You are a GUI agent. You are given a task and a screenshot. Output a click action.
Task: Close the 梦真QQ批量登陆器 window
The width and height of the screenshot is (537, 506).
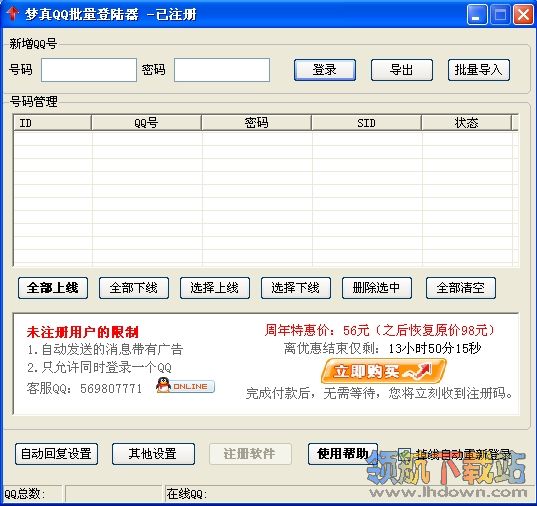coord(523,15)
